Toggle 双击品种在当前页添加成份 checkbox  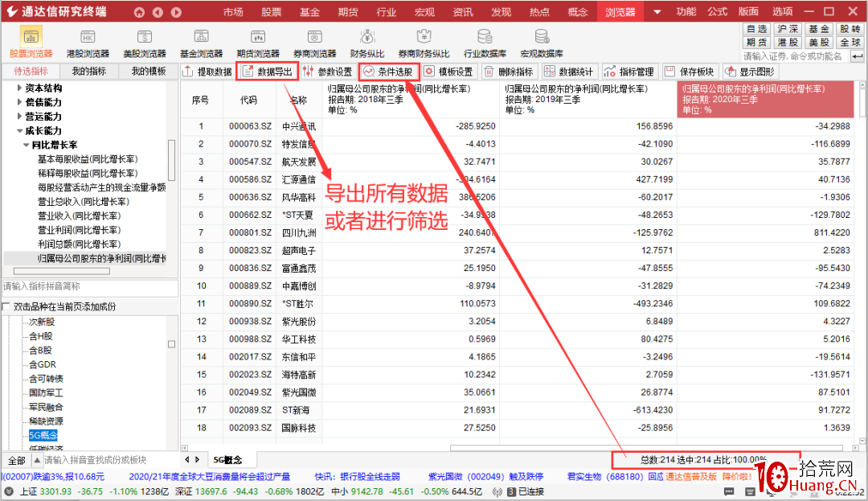(x=6, y=306)
